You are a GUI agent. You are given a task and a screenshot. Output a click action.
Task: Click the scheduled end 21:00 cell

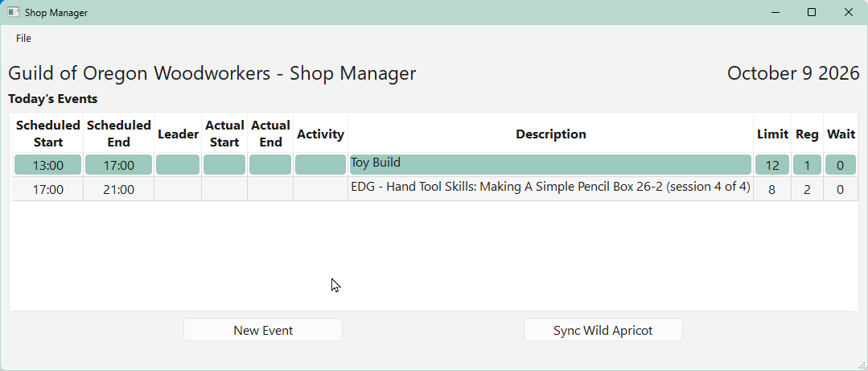point(118,189)
